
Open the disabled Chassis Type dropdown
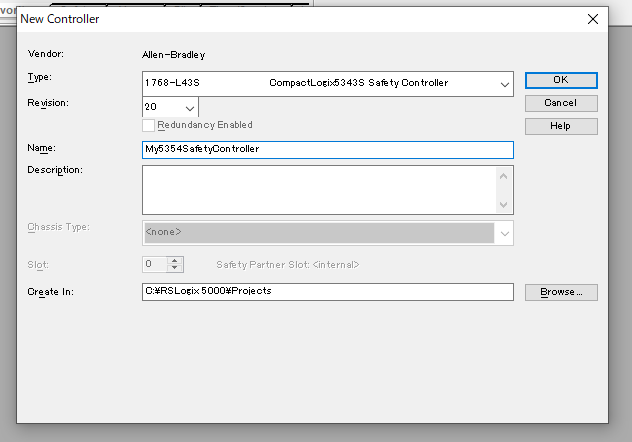point(504,233)
